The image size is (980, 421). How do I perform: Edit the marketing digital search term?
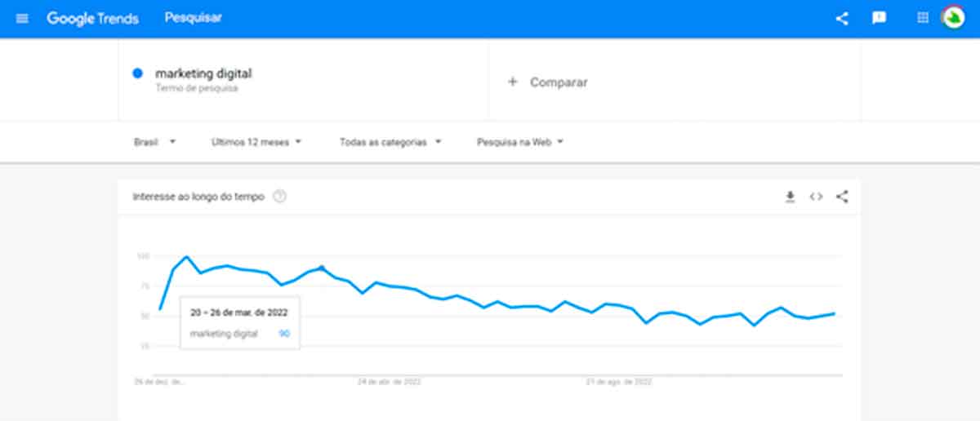coord(203,73)
